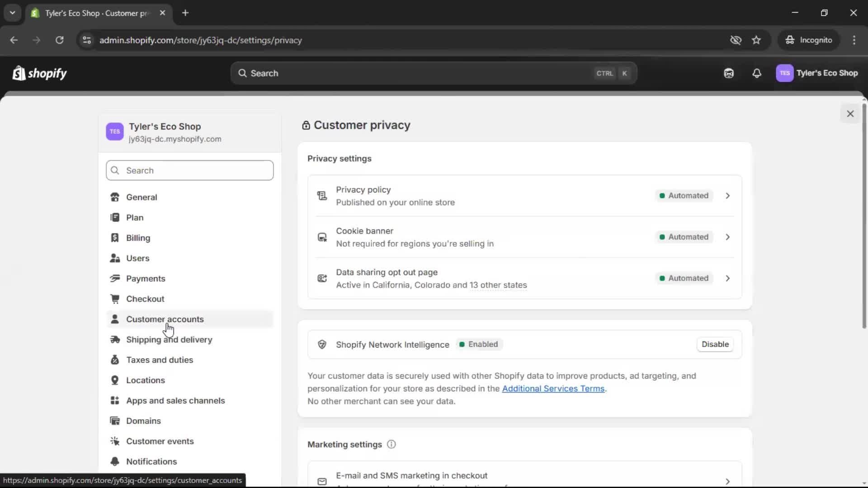Click the Taxes and duties icon
The image size is (868, 488).
tap(115, 360)
